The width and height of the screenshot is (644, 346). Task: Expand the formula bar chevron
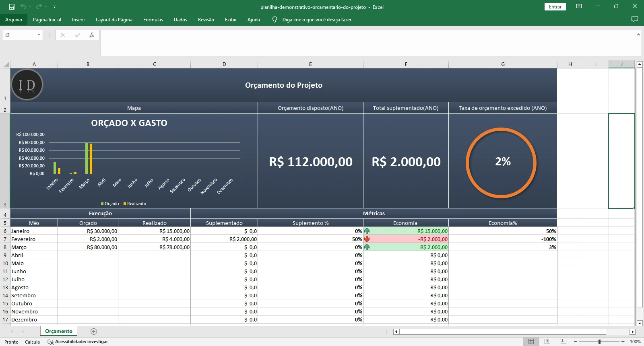pos(638,35)
